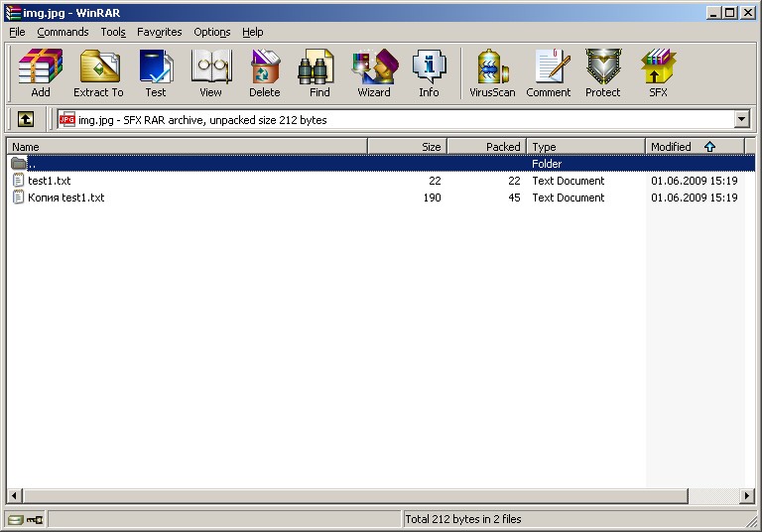Screen dimensions: 762x532
Task: Sort by the Size column header
Action: [407, 146]
